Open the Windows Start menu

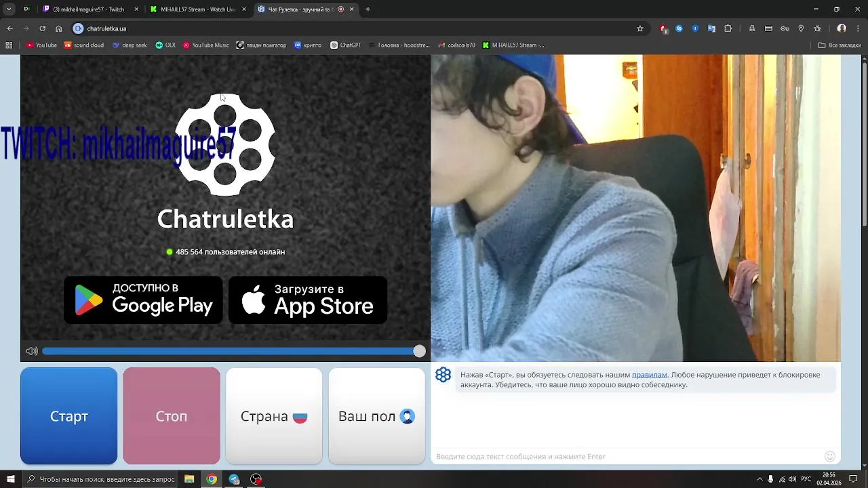click(x=10, y=479)
